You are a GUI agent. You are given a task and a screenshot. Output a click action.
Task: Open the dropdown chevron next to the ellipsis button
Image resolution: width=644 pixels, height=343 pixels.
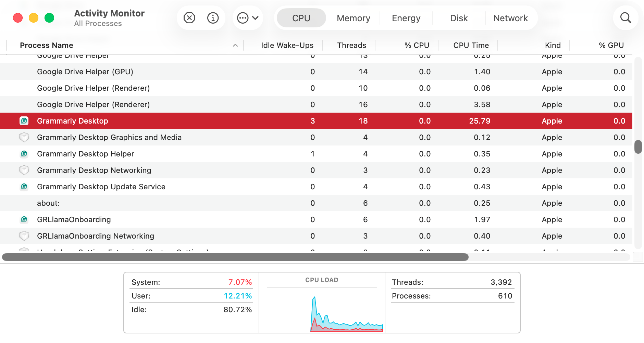click(x=255, y=18)
